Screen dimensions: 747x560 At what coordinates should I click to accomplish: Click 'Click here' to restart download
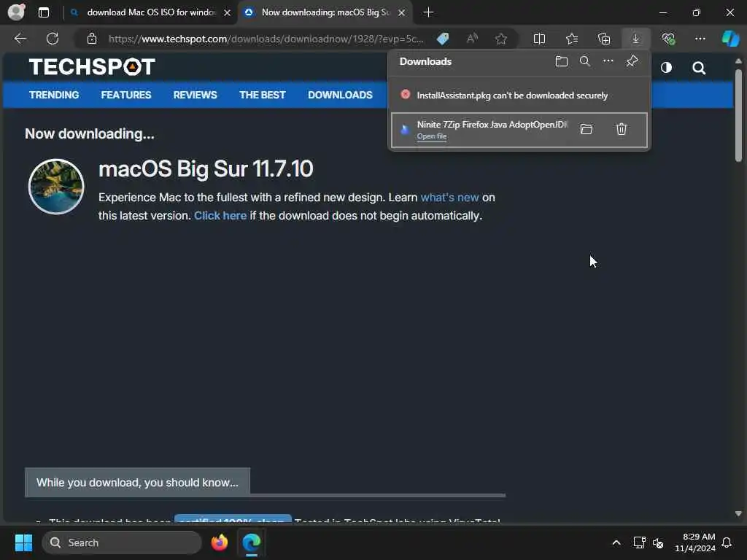pyautogui.click(x=220, y=215)
